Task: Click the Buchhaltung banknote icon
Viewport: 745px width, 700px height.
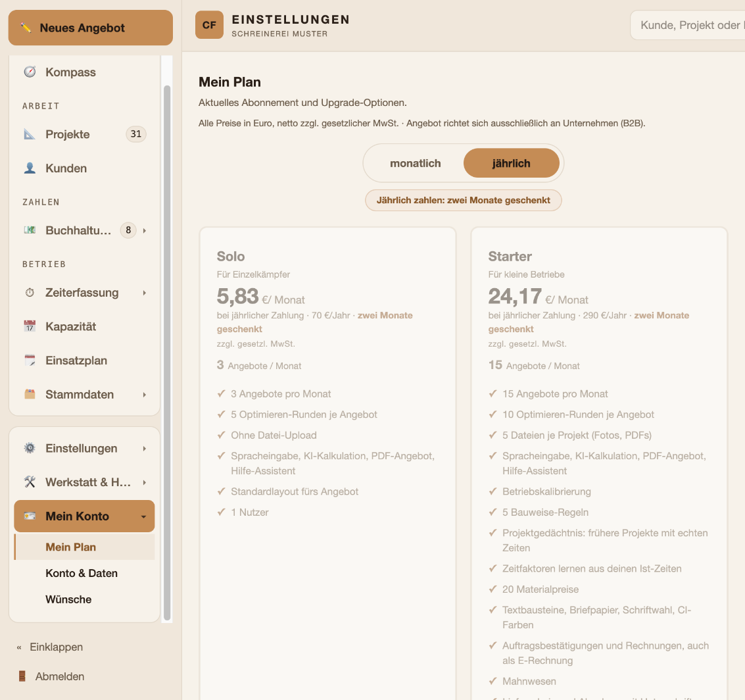Action: click(x=30, y=230)
